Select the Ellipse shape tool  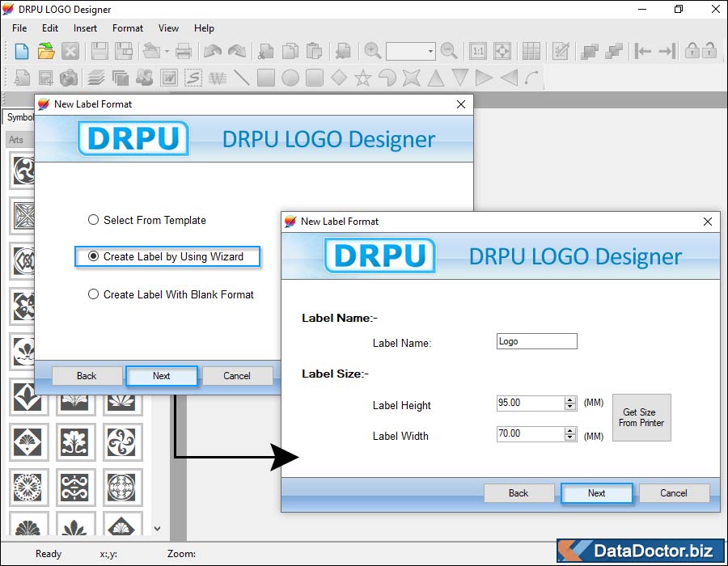[290, 78]
